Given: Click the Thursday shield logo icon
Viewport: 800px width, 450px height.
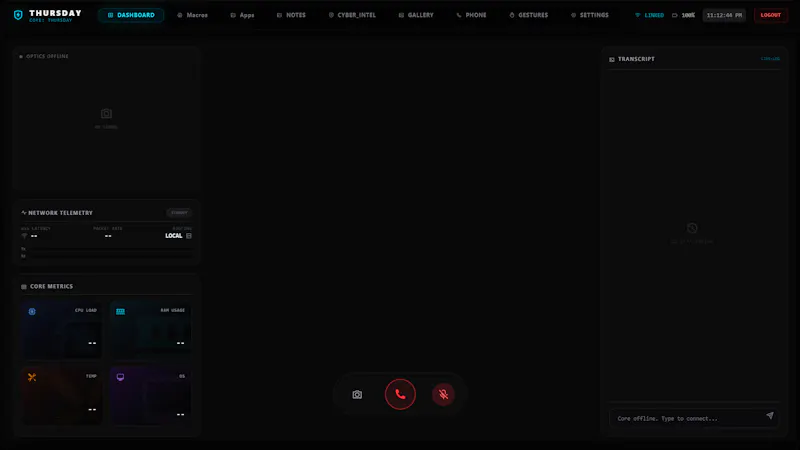Looking at the screenshot, I should [x=18, y=15].
